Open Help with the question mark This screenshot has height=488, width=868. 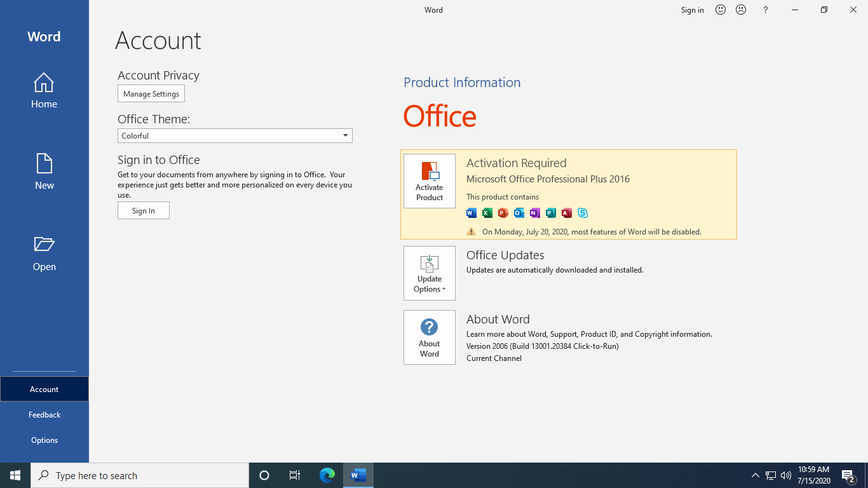click(x=765, y=10)
